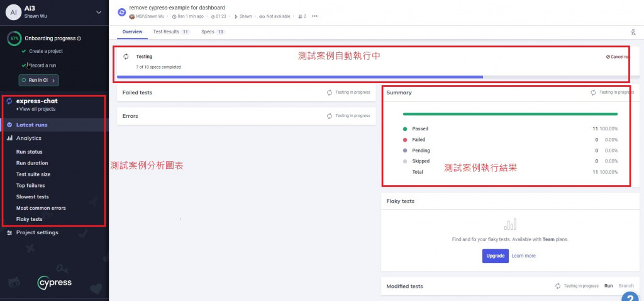Click the Cypress logo
The image size is (644, 301).
(x=55, y=283)
